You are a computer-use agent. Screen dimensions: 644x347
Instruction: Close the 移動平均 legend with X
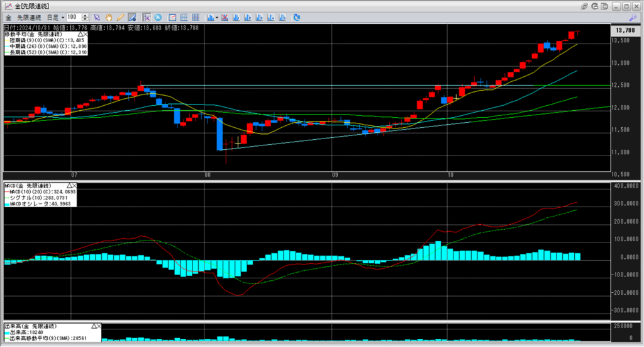[86, 34]
